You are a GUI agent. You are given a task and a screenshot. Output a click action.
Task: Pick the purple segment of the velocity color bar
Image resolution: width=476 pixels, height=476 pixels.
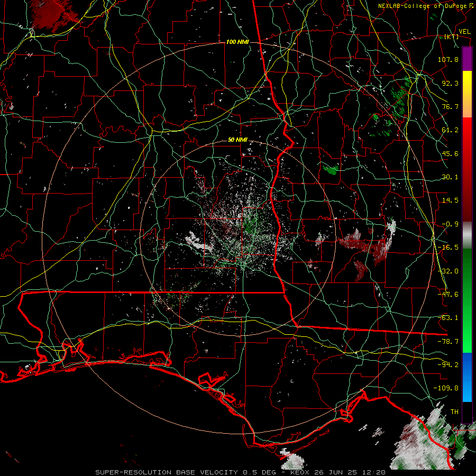coord(467,59)
